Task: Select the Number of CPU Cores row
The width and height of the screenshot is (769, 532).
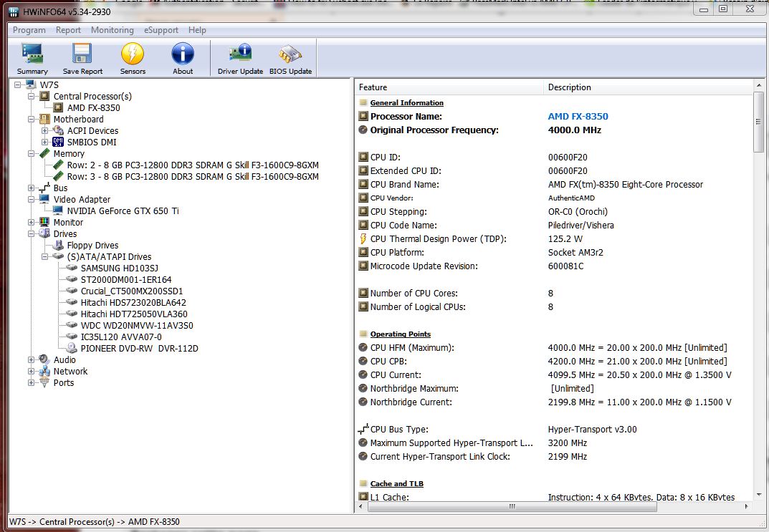Action: (x=554, y=293)
